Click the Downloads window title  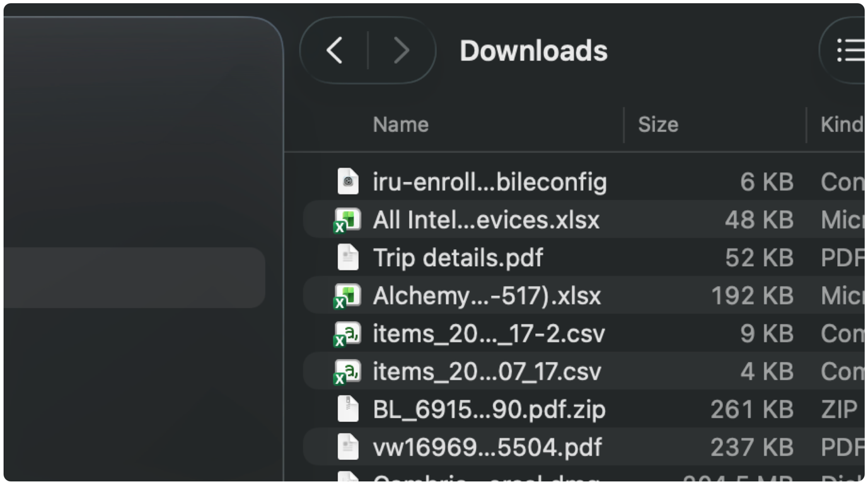[x=533, y=50]
